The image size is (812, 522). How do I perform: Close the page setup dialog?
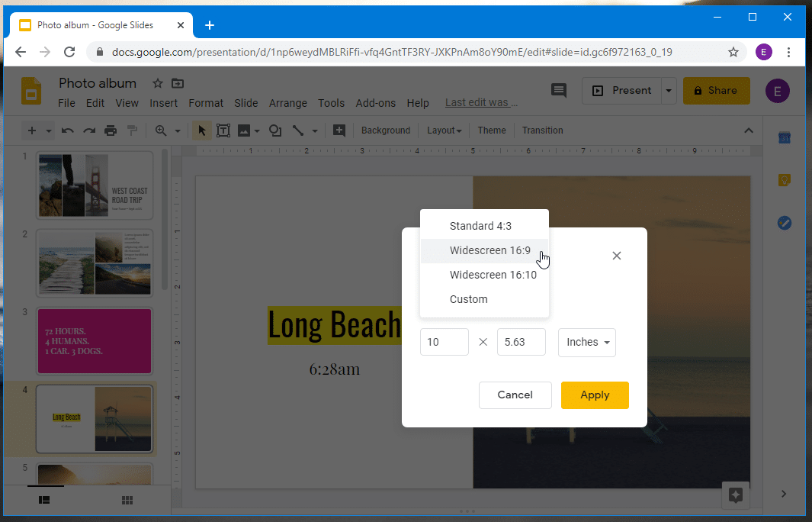pyautogui.click(x=617, y=256)
